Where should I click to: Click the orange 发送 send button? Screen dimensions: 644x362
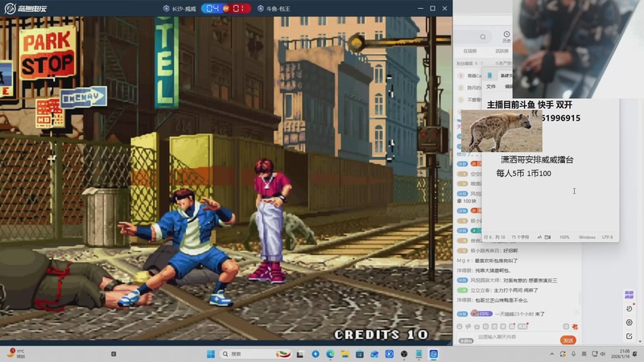pyautogui.click(x=568, y=340)
